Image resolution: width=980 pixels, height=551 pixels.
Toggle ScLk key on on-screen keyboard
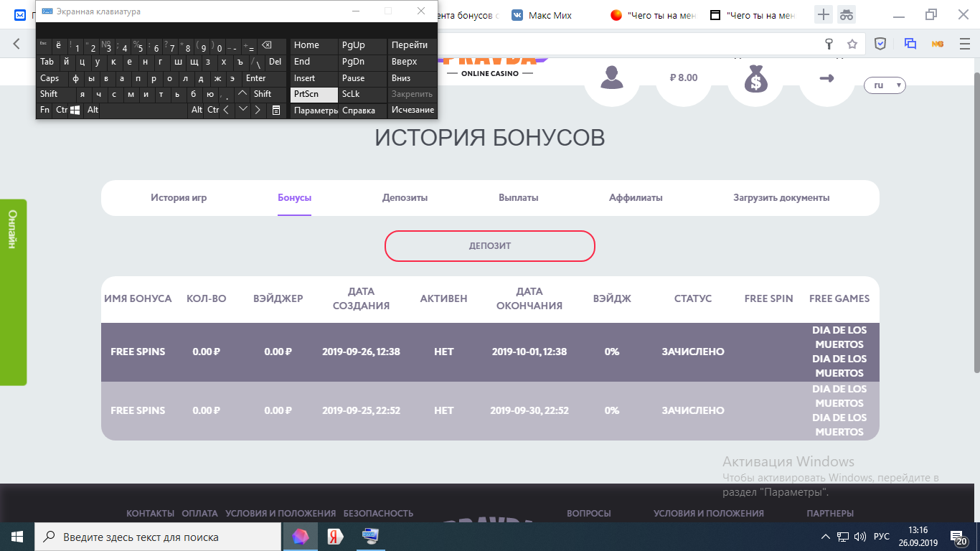(351, 94)
